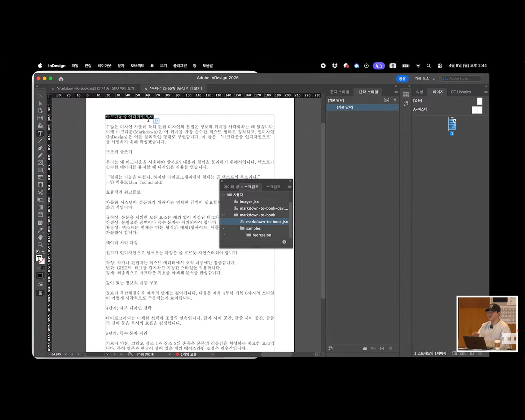Click the Gap tool icon

[x=40, y=118]
